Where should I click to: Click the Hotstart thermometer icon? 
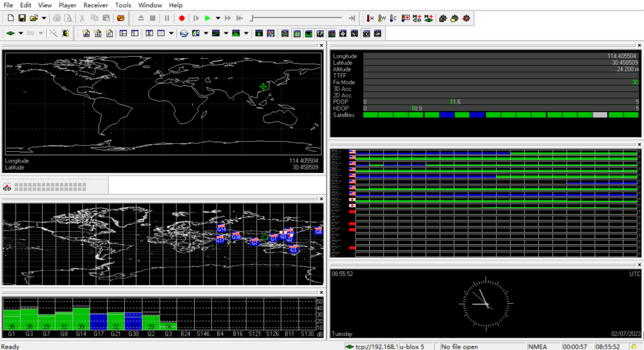[x=370, y=18]
